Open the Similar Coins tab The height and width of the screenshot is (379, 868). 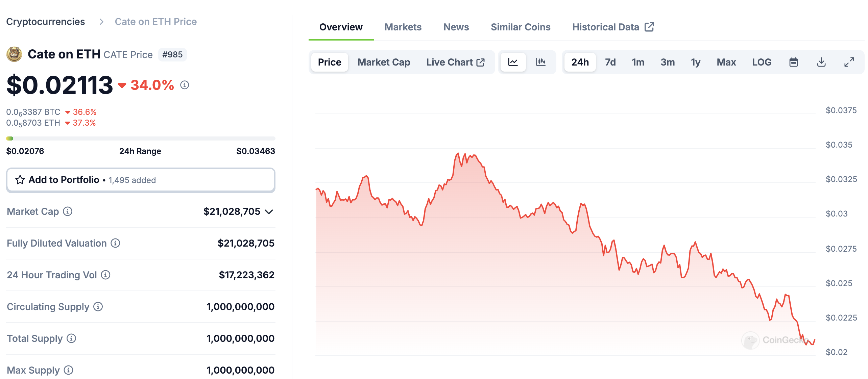point(521,27)
